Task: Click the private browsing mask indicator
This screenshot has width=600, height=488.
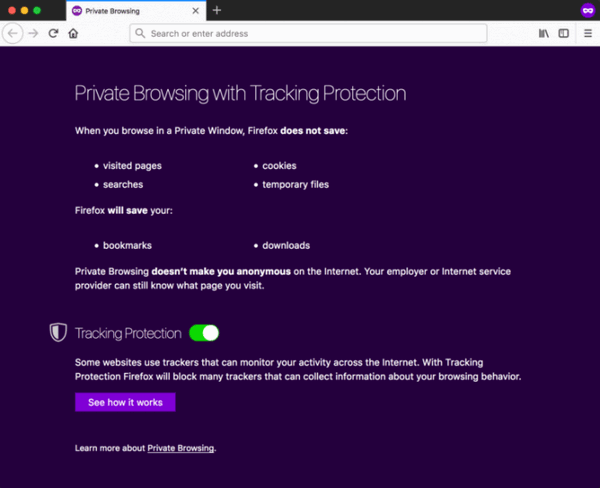Action: coord(588,10)
